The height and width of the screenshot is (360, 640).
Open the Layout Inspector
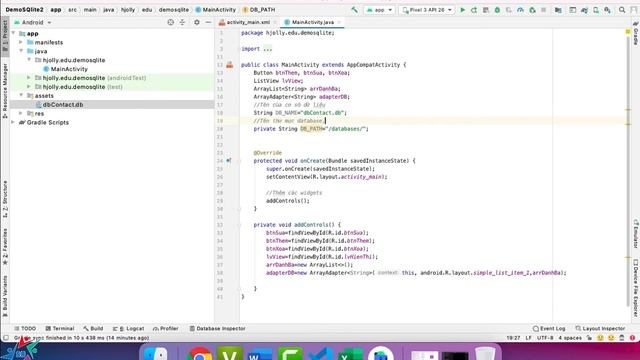point(600,329)
